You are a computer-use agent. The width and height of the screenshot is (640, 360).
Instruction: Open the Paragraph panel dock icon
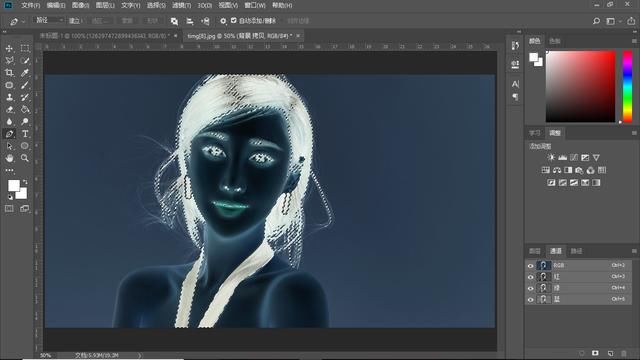(516, 97)
